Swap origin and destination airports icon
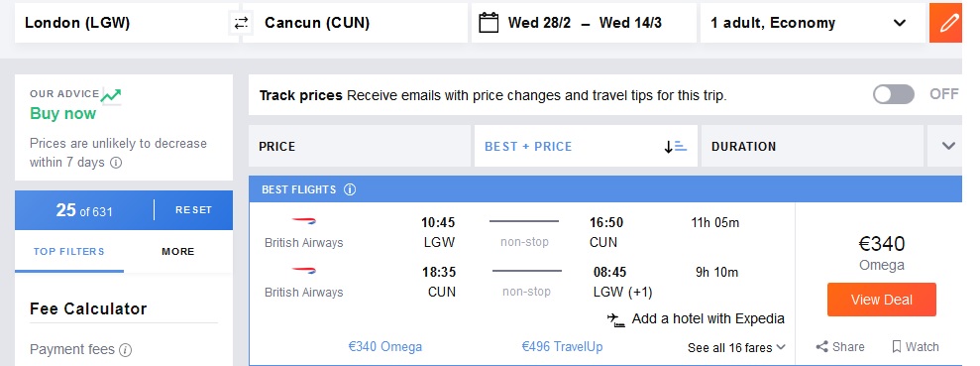The image size is (980, 366). (x=241, y=23)
